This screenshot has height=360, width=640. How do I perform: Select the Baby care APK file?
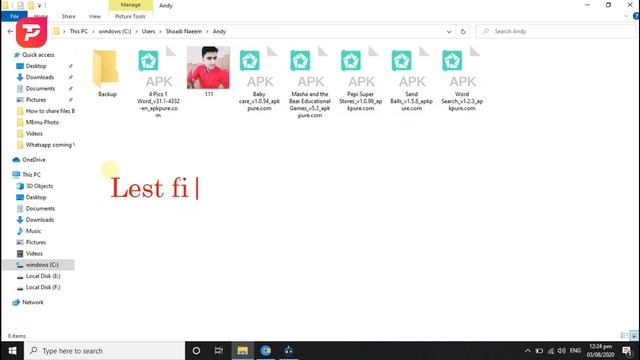point(259,79)
